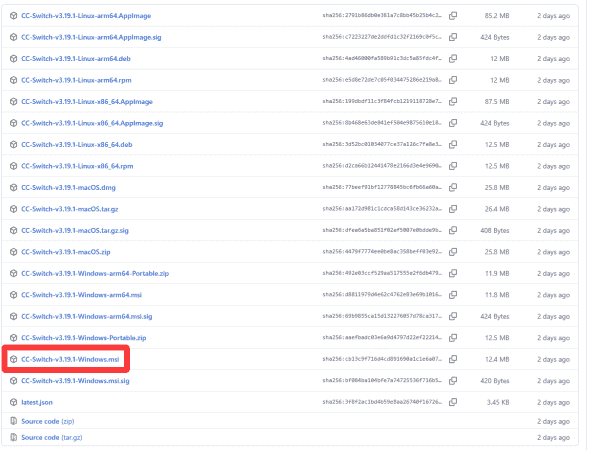The height and width of the screenshot is (451, 598).
Task: Download Source code (zip)
Action: coord(48,421)
